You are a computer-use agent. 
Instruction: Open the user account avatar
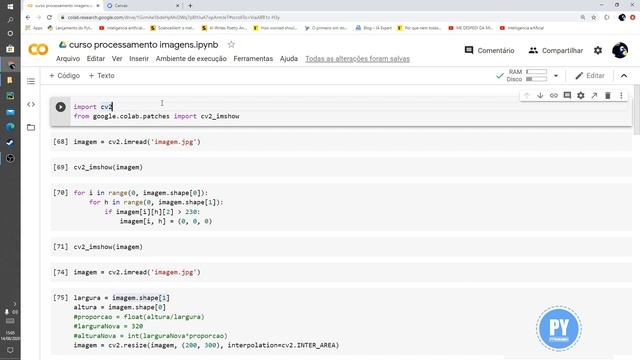point(620,50)
